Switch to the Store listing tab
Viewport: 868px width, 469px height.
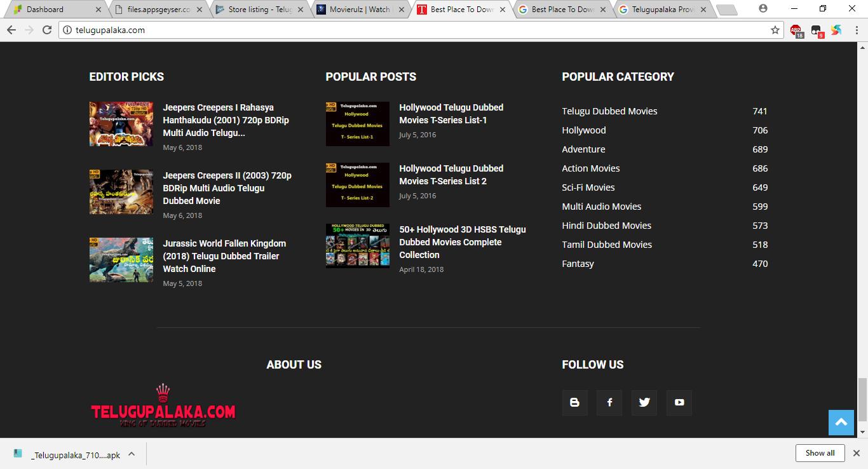pyautogui.click(x=259, y=10)
